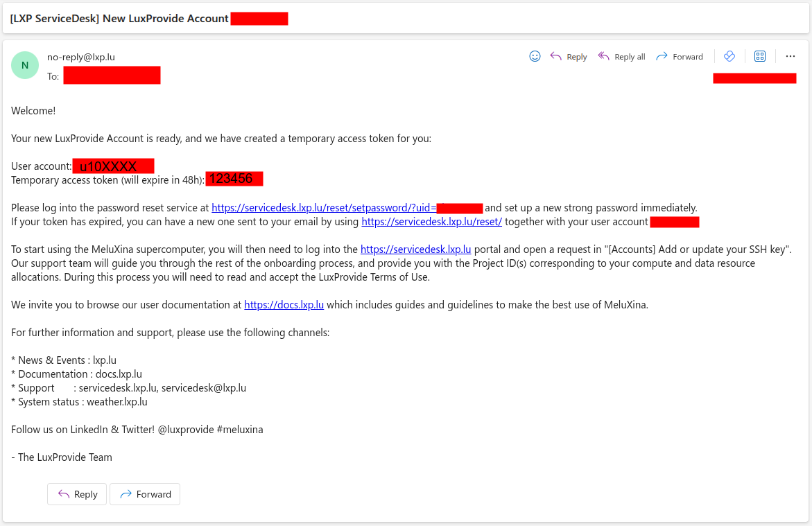
Task: Open the Viva/Copilot icon in the toolbar
Action: (729, 56)
